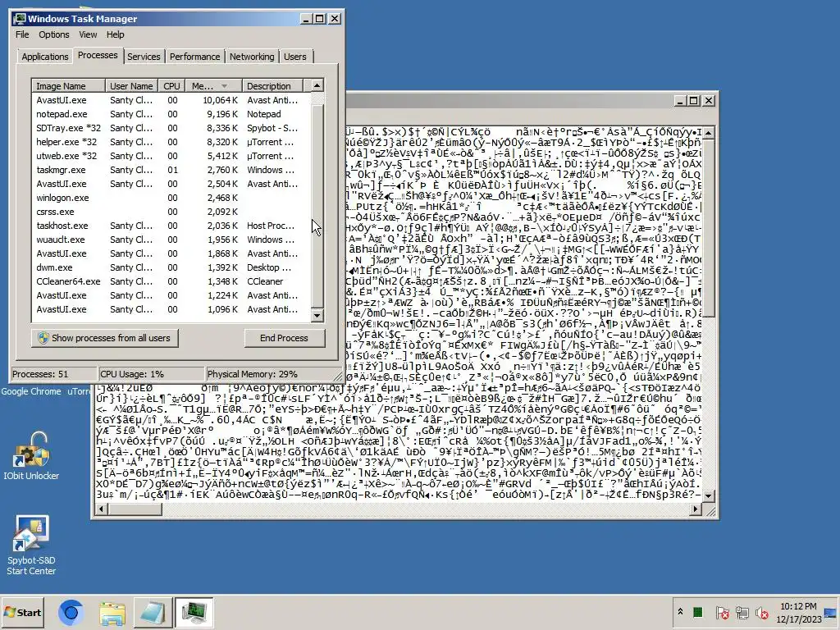
Task: Click Processes: 51 status bar entry
Action: click(x=53, y=374)
